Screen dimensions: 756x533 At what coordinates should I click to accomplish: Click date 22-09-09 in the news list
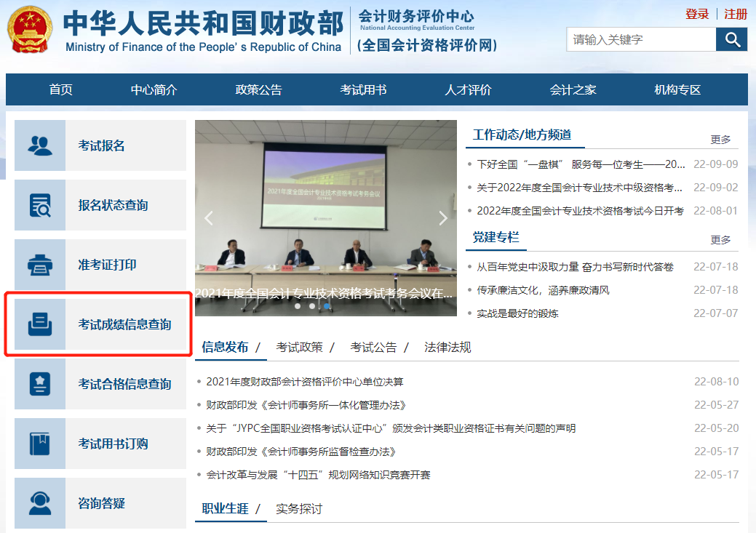coord(715,164)
